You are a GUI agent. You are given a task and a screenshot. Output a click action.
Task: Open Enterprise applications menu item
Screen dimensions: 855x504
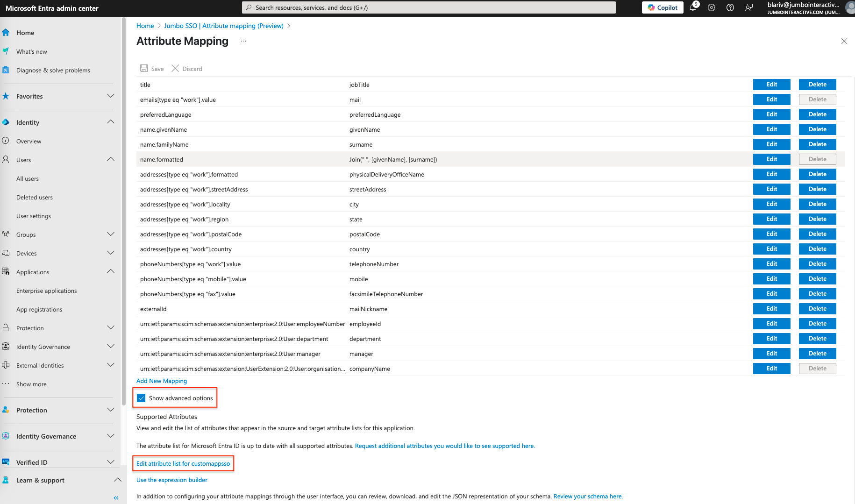point(47,291)
